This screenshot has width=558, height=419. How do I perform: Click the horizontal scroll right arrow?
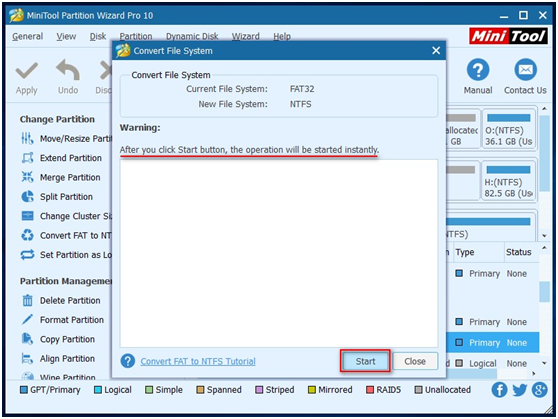click(x=533, y=373)
